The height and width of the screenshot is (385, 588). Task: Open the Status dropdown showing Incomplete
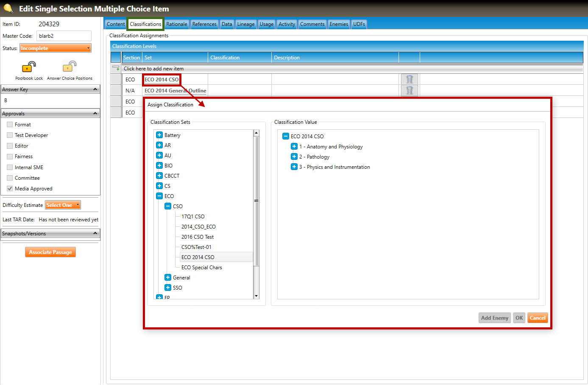point(56,48)
